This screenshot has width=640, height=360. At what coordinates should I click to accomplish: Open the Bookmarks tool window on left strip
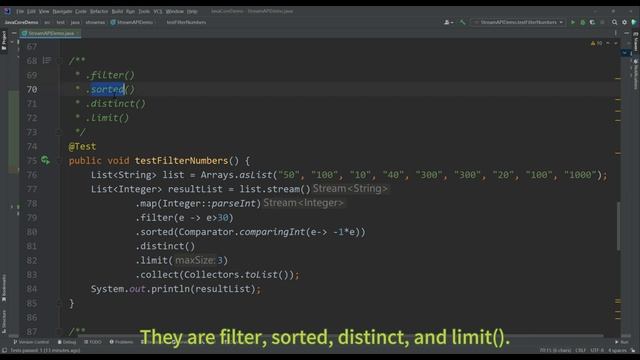pos(4,288)
